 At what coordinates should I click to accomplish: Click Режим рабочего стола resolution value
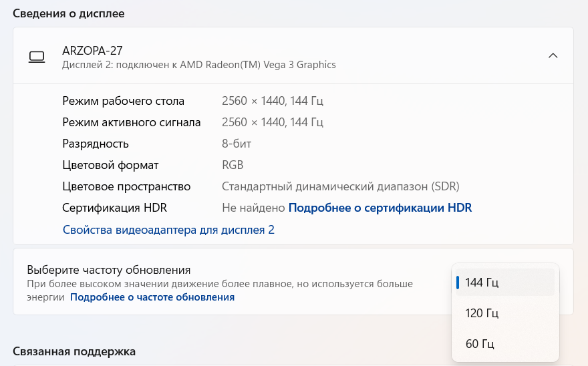click(273, 101)
